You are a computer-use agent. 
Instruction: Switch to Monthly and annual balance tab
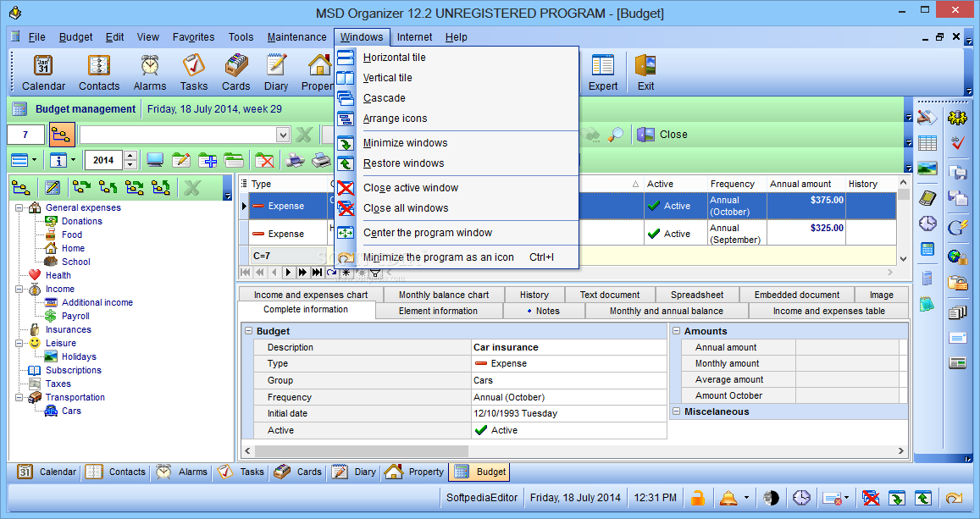(667, 311)
